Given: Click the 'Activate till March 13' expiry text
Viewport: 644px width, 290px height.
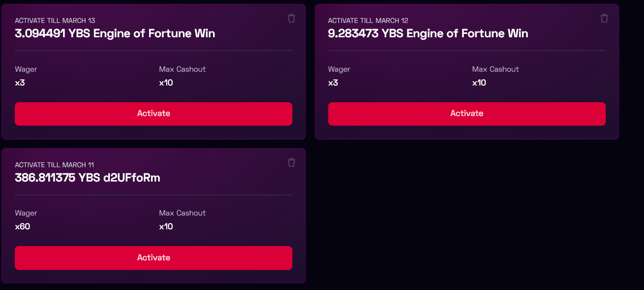Looking at the screenshot, I should (55, 21).
